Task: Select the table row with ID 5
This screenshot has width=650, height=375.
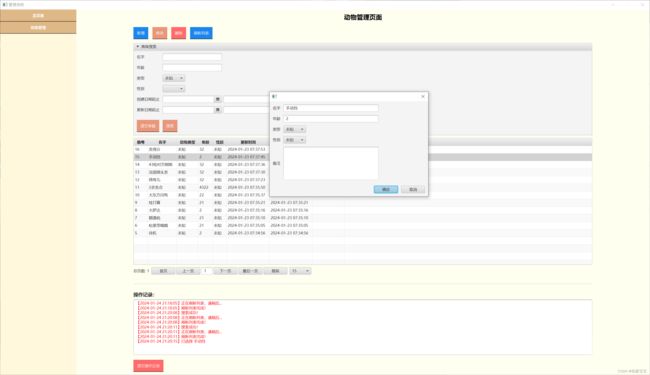Action: (x=363, y=233)
